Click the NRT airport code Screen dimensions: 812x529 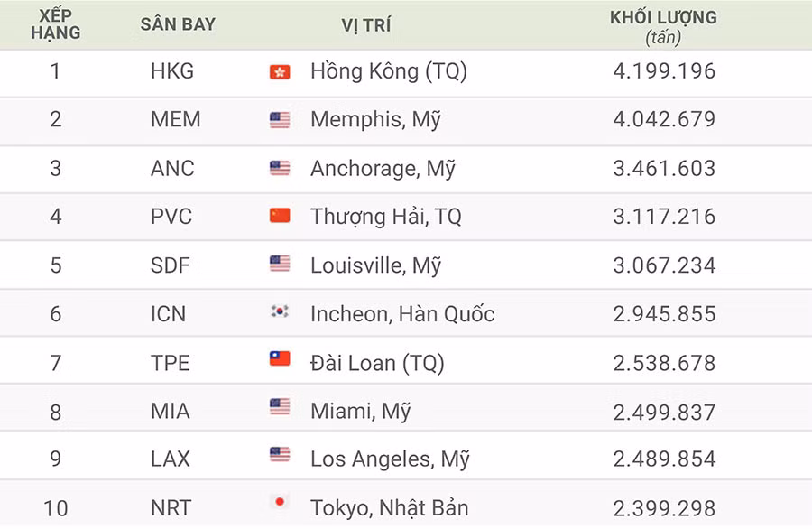171,507
